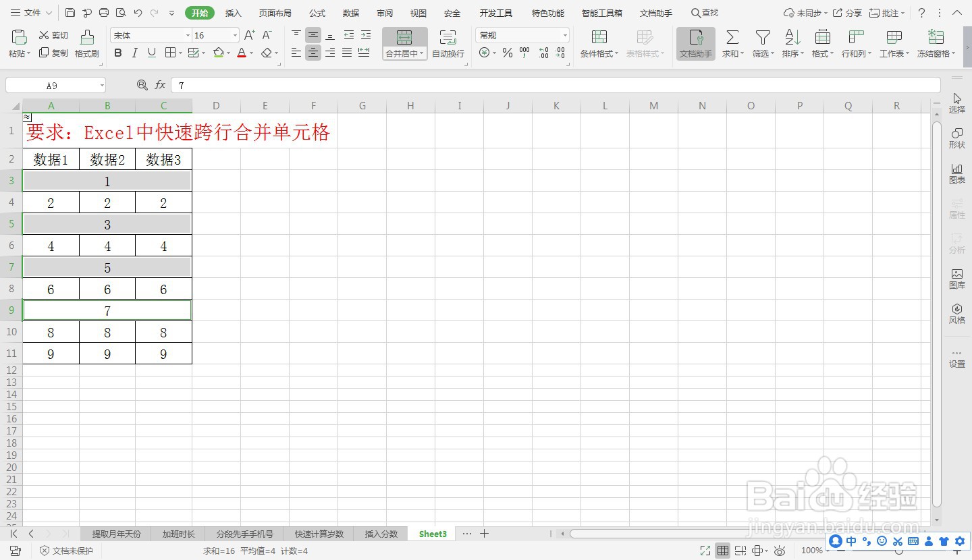Click the Comment (批注) button
This screenshot has width=972, height=560.
(x=887, y=13)
